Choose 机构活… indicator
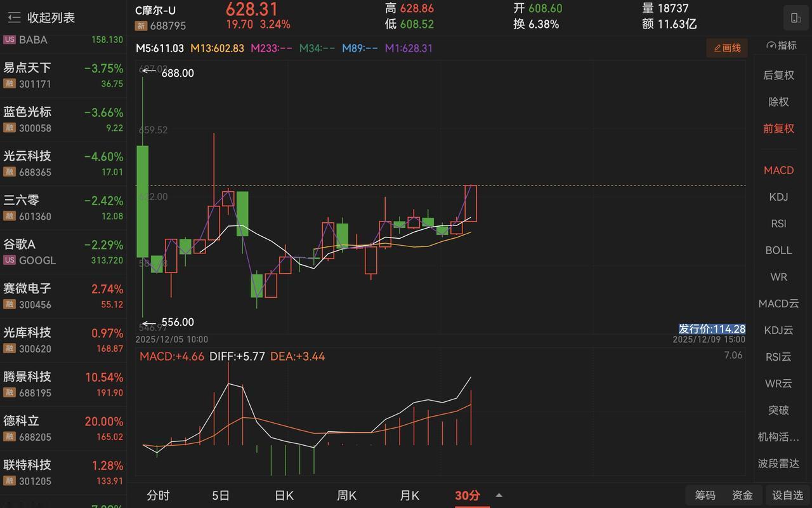The width and height of the screenshot is (812, 508). click(x=778, y=437)
